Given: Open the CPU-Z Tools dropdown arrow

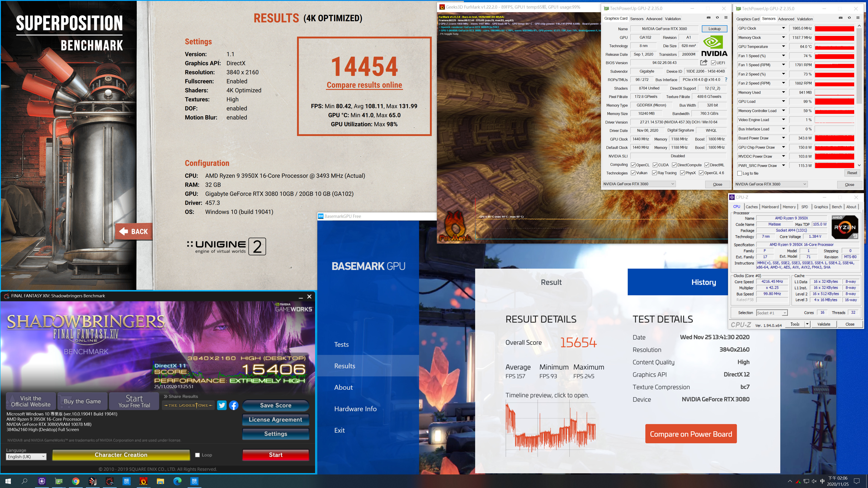Looking at the screenshot, I should coord(807,324).
